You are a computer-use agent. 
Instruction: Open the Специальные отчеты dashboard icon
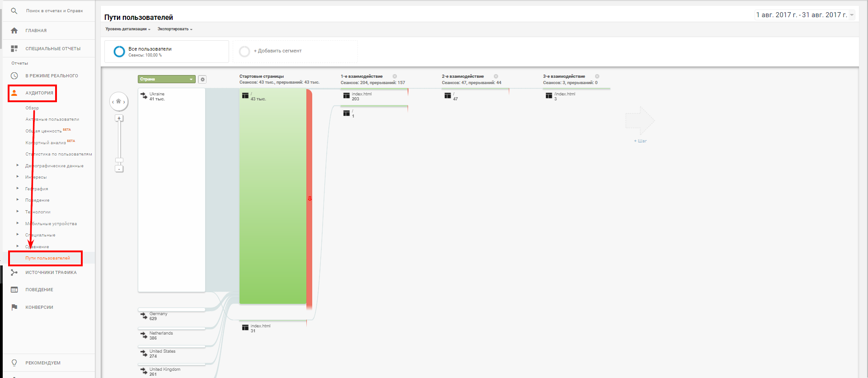pyautogui.click(x=14, y=48)
